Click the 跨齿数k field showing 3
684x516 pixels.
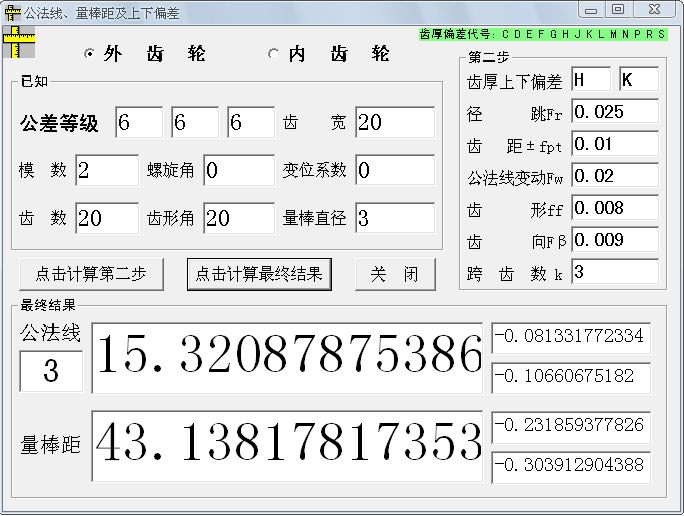coord(615,272)
